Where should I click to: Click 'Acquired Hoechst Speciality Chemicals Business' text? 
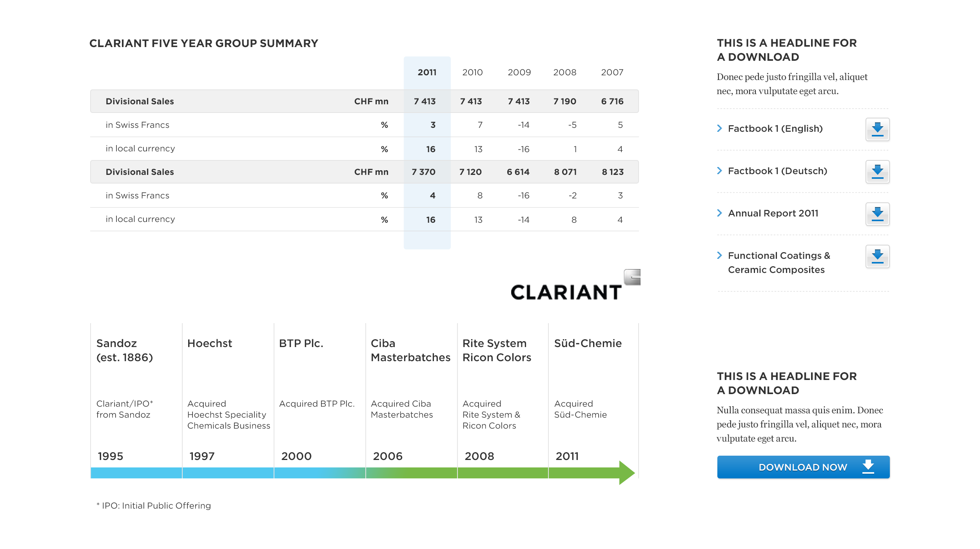[x=229, y=414]
